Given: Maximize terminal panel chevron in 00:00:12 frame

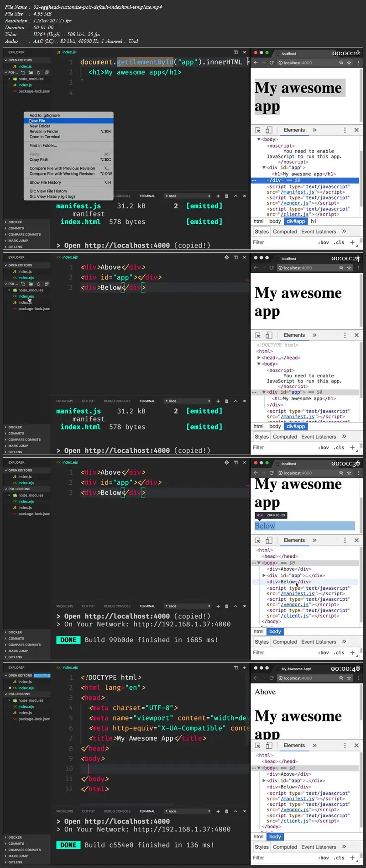Looking at the screenshot, I should 235,196.
